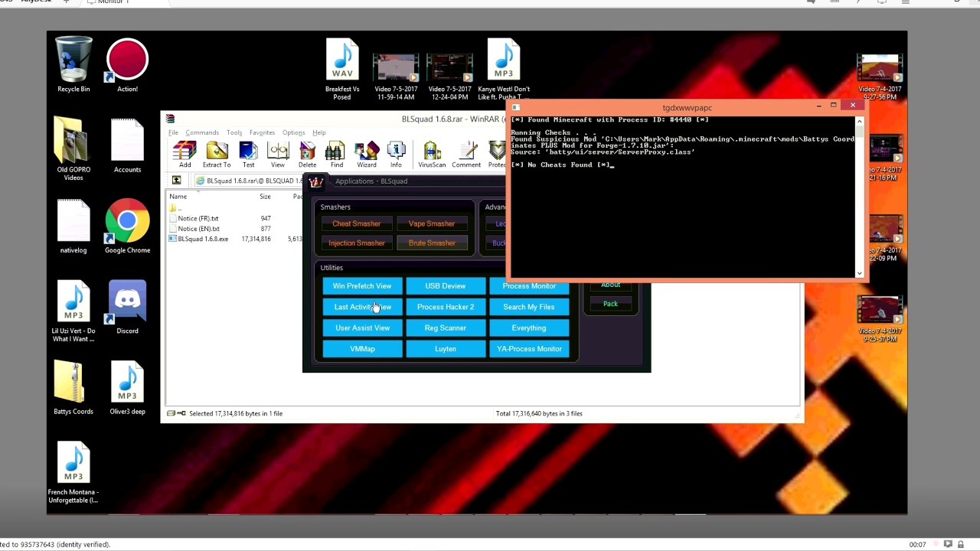This screenshot has width=980, height=551.
Task: Launch USB Deview utility
Action: click(x=446, y=285)
